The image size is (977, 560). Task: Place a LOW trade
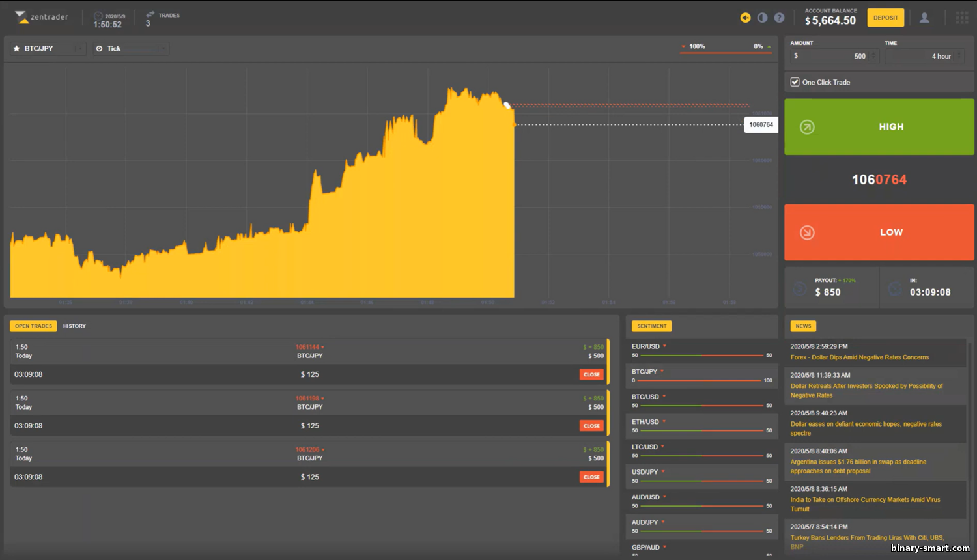tap(879, 232)
